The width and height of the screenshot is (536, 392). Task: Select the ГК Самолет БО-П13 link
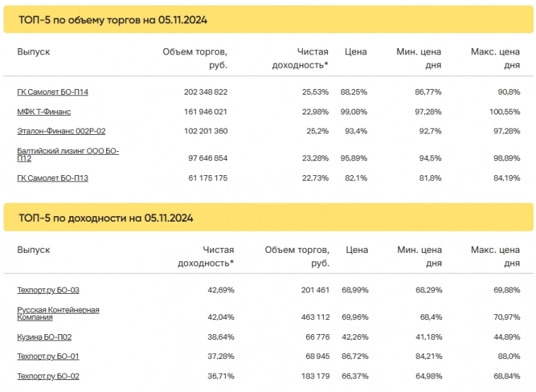point(52,178)
